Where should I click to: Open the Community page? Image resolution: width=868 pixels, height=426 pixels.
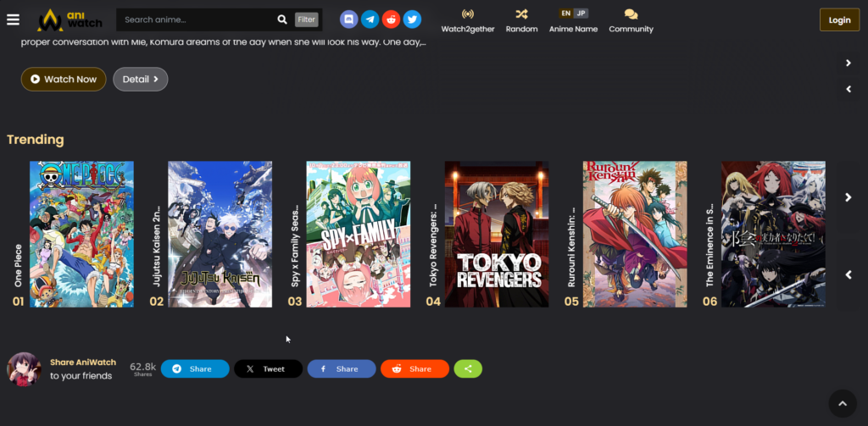(631, 21)
